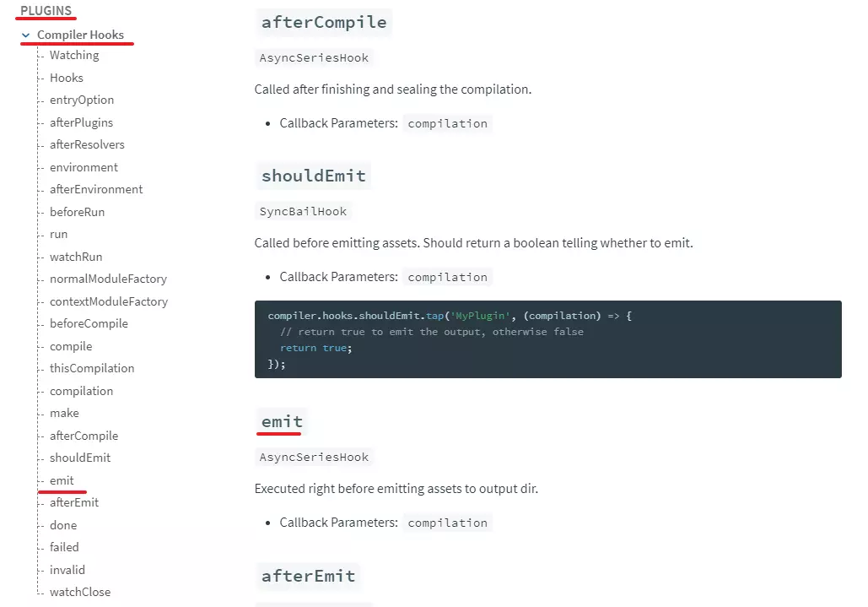Click the make sidebar item
This screenshot has width=868, height=607.
point(64,414)
